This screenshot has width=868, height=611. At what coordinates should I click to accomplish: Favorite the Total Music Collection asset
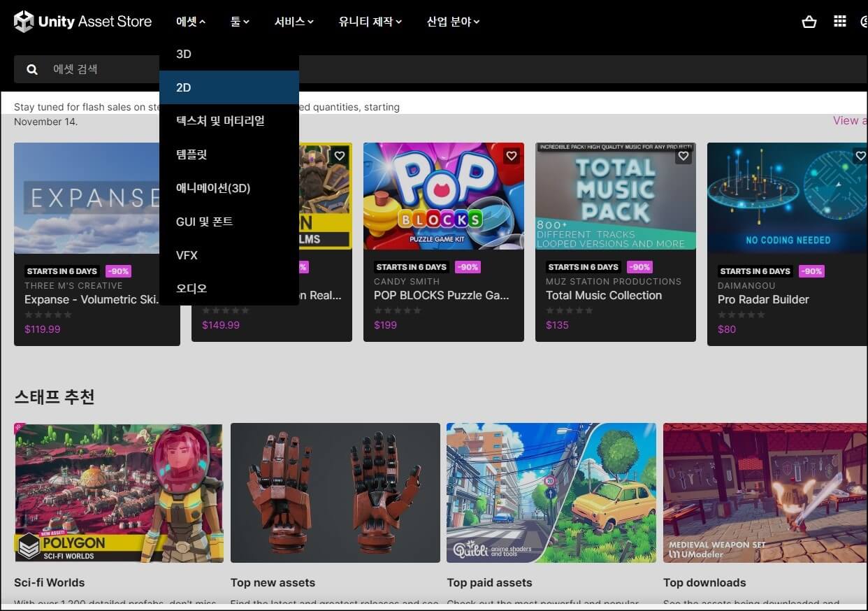tap(683, 156)
